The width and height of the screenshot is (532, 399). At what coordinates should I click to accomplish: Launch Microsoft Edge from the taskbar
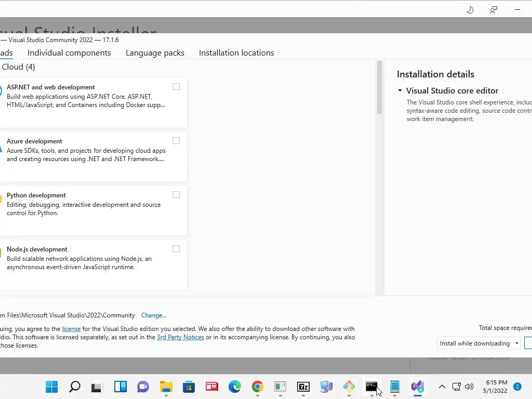click(235, 387)
